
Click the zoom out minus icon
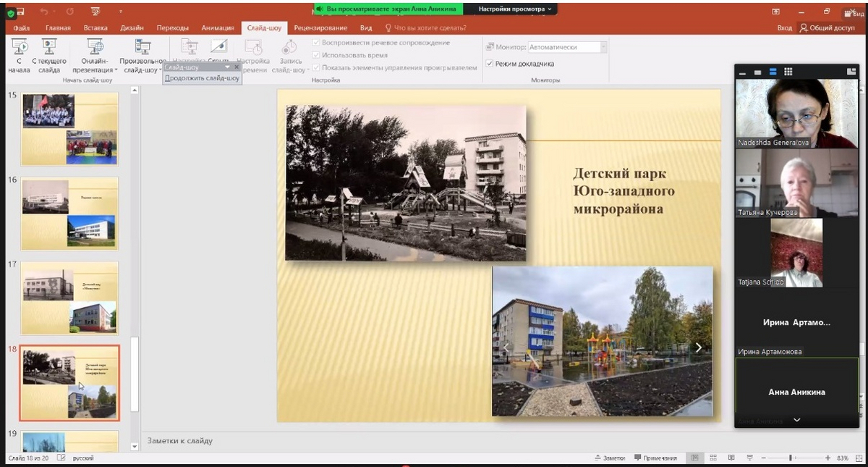coord(765,458)
